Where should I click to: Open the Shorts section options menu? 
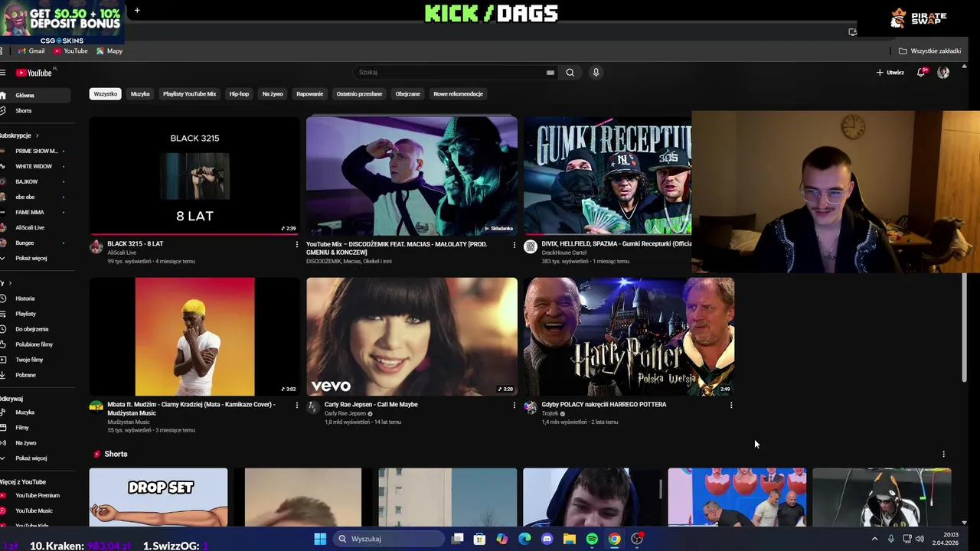[x=943, y=454]
